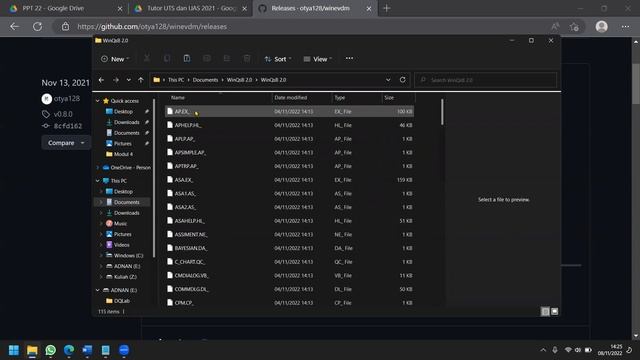Open Wi-Fi network tray icon

(568, 350)
